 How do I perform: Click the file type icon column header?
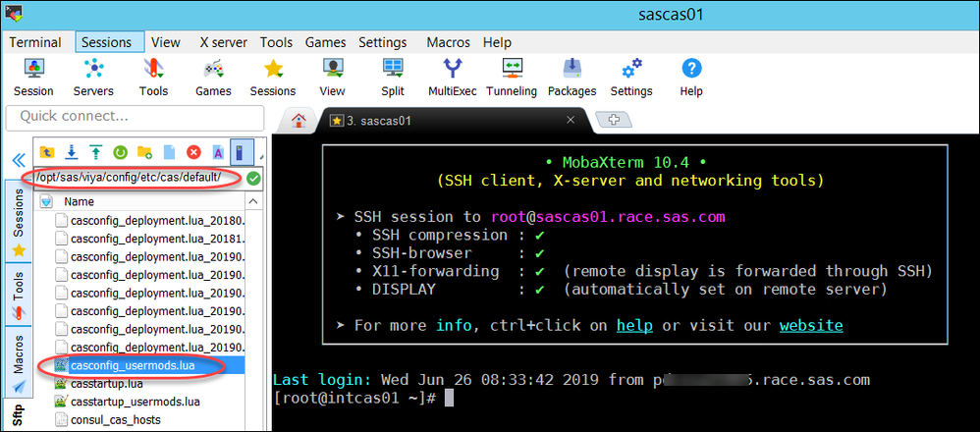(47, 202)
